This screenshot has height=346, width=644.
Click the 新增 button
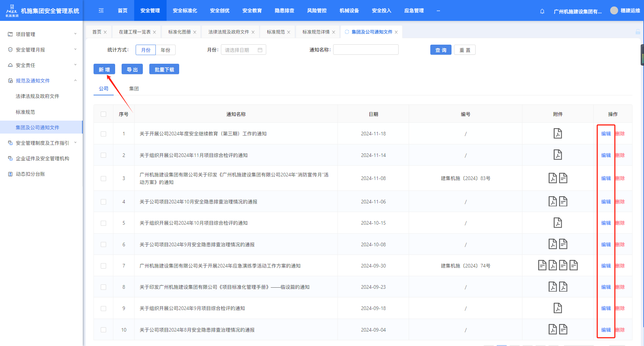point(104,69)
